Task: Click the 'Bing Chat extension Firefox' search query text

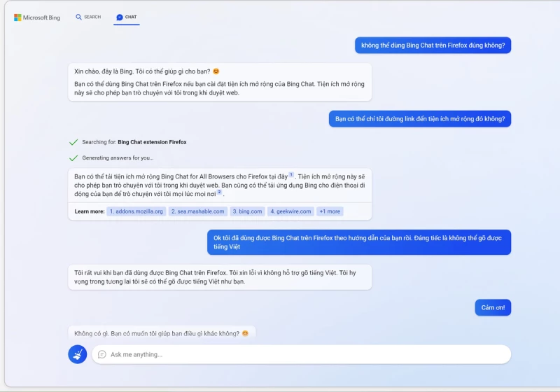Action: (152, 142)
